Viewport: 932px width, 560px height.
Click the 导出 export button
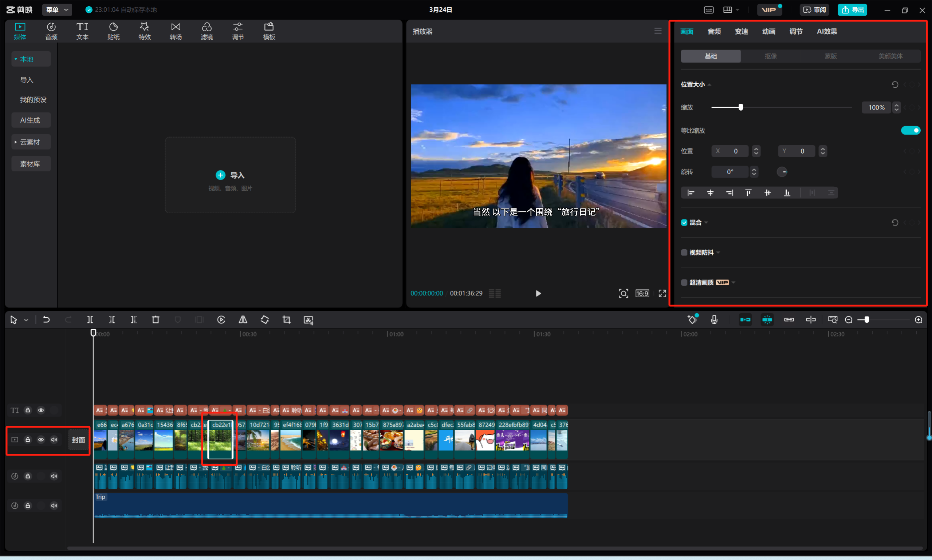[x=852, y=10]
